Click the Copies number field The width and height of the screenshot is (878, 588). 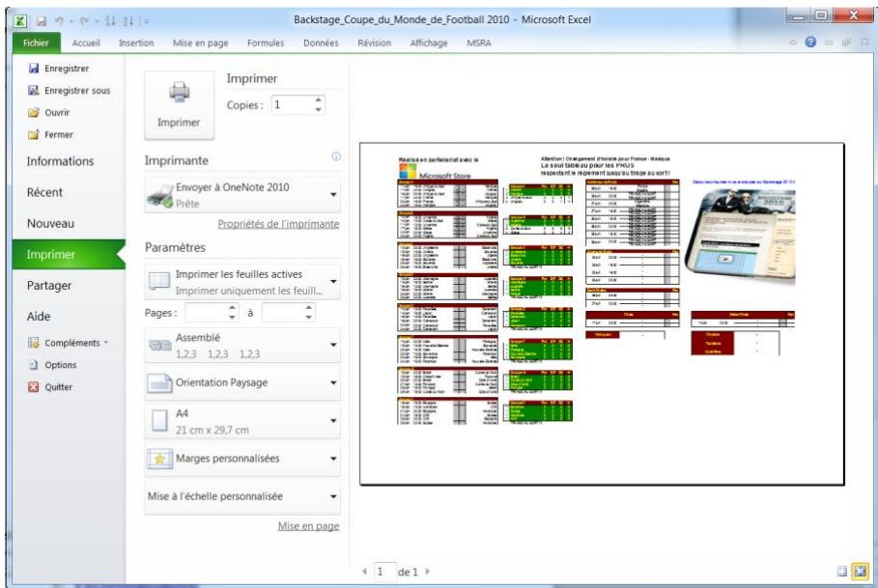coord(293,105)
